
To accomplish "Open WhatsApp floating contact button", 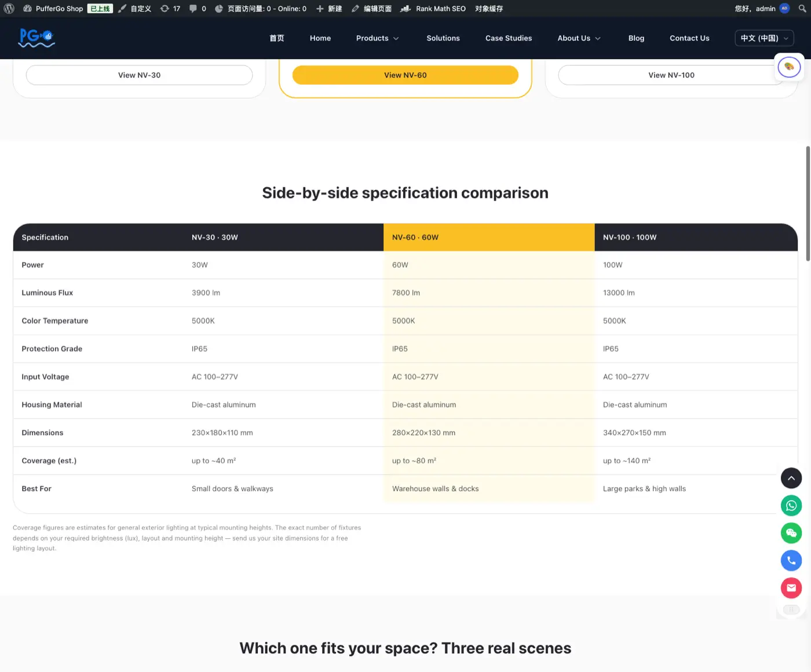I will click(x=791, y=506).
